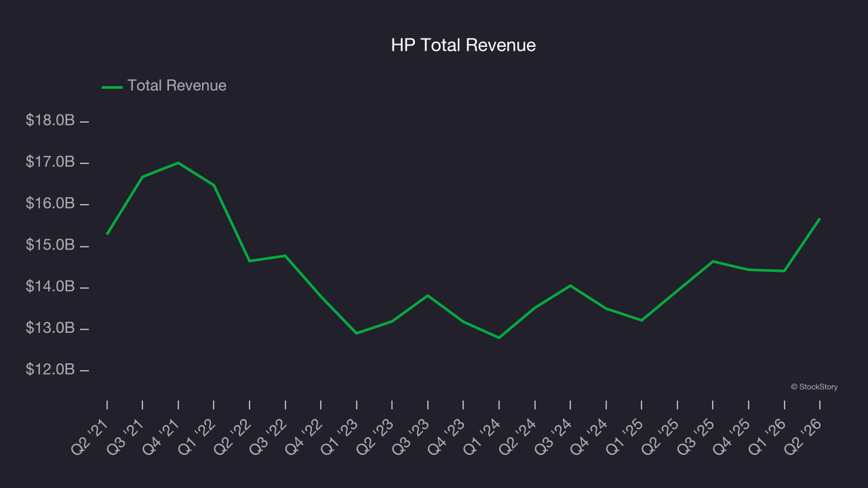
Task: Click the Q2 '22 x-axis label
Action: pyautogui.click(x=233, y=436)
